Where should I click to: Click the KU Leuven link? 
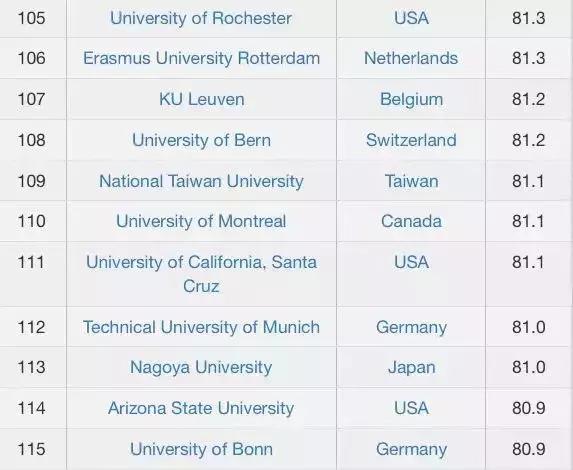202,99
